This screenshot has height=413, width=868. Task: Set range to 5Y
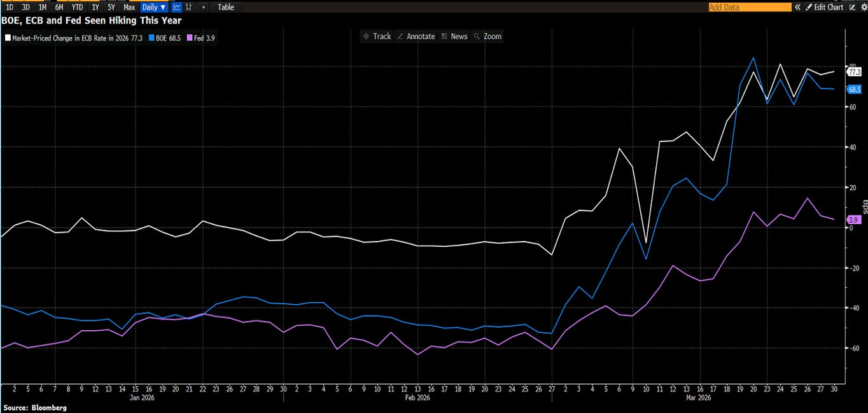pos(111,7)
